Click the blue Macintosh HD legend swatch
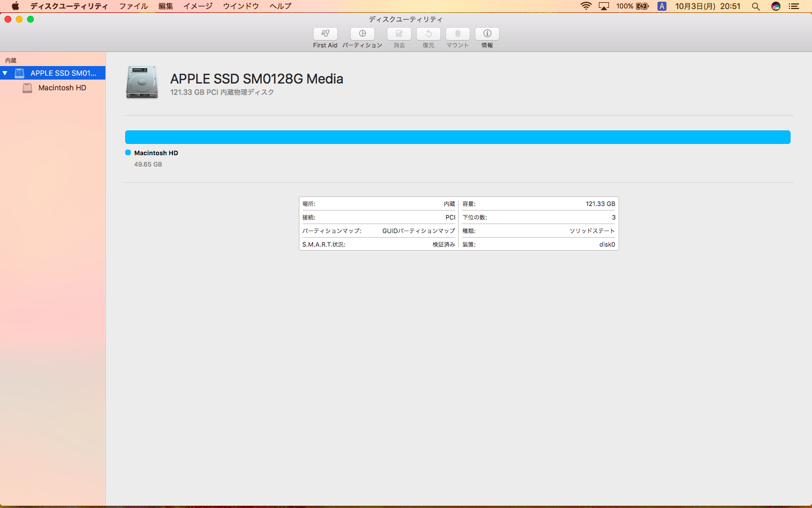 click(128, 152)
